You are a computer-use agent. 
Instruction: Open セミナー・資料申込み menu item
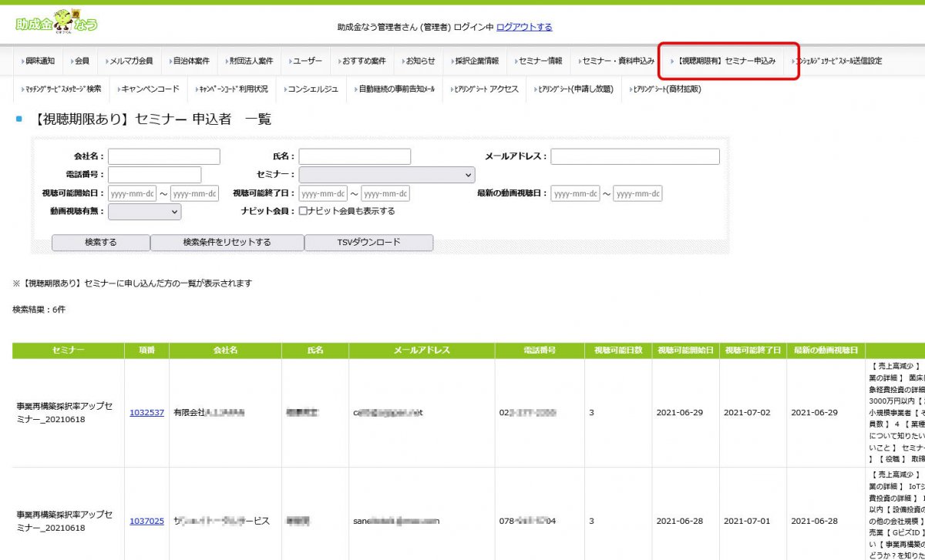tap(617, 61)
